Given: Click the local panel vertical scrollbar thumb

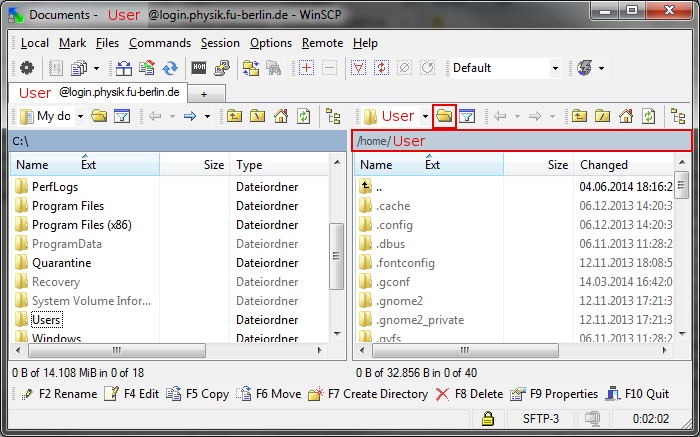Looking at the screenshot, I should [336, 256].
